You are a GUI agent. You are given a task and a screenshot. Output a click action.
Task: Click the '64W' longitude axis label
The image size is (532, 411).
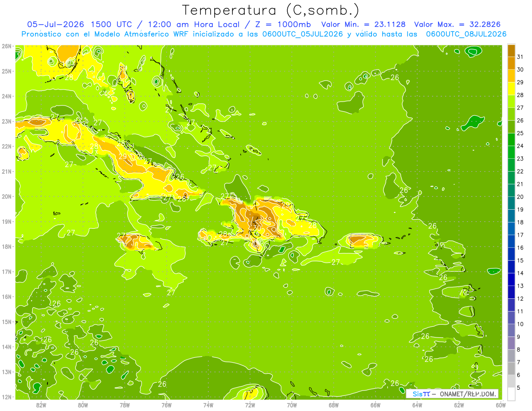point(417,405)
